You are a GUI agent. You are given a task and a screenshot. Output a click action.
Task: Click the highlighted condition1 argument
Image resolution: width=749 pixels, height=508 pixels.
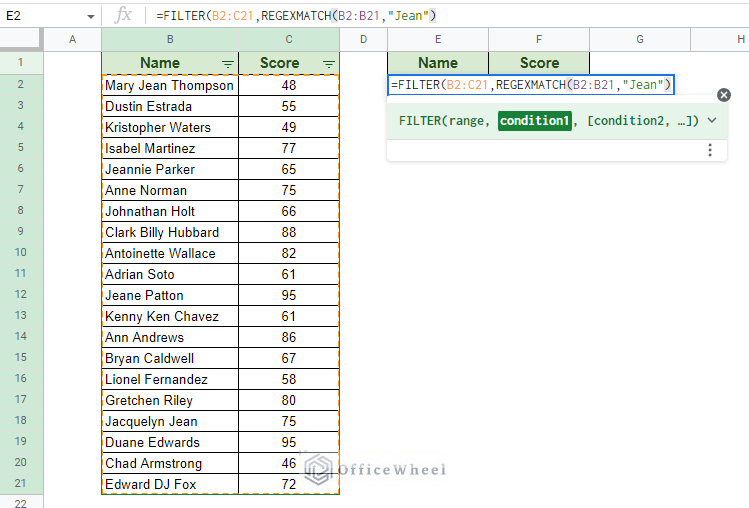click(x=535, y=120)
